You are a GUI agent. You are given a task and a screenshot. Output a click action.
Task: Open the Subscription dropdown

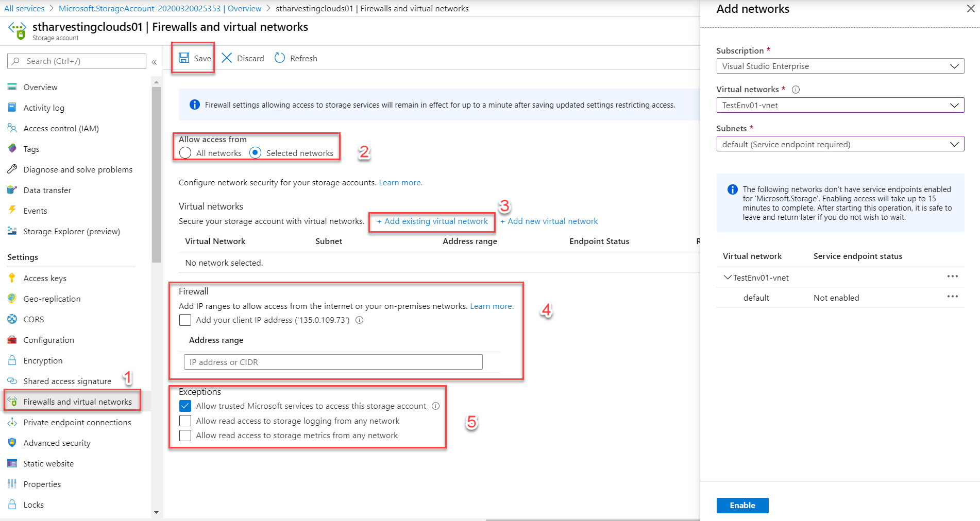click(x=840, y=66)
